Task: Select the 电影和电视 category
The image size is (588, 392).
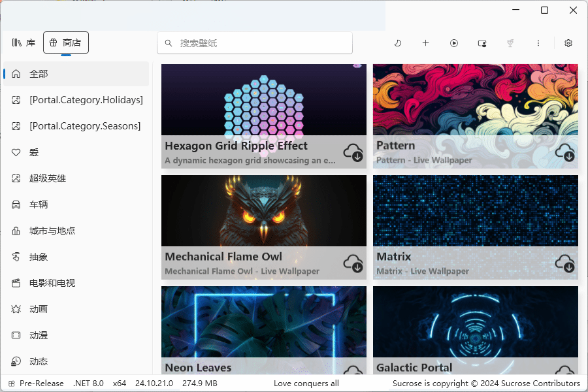Action: click(76, 283)
